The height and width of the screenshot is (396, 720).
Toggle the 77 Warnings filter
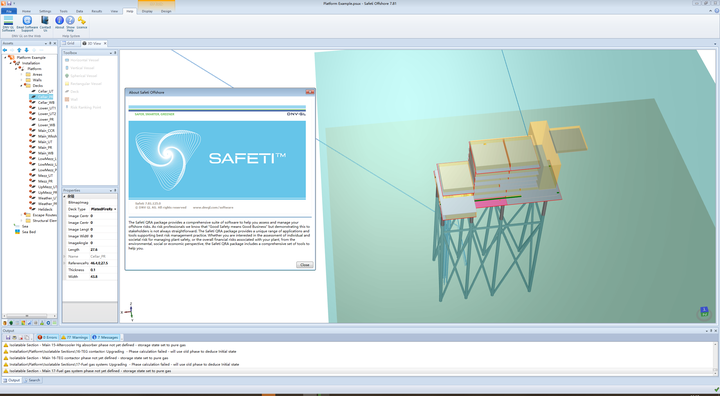pos(74,337)
